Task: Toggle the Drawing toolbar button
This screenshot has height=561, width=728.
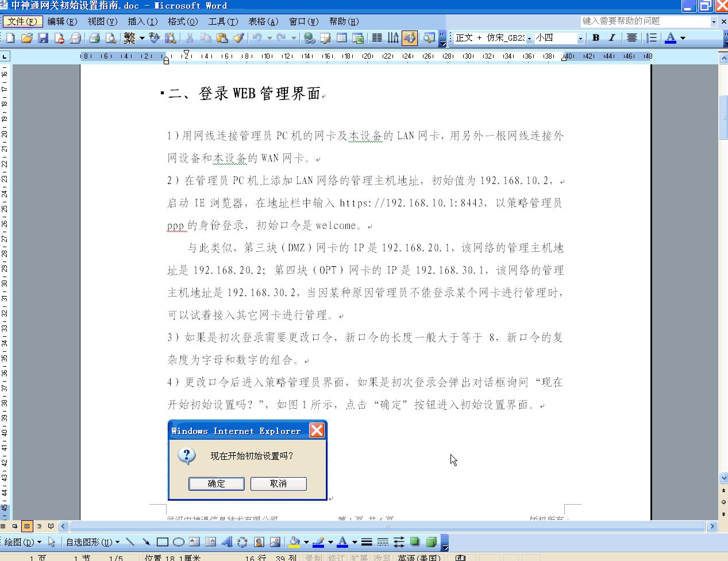Action: click(x=410, y=38)
